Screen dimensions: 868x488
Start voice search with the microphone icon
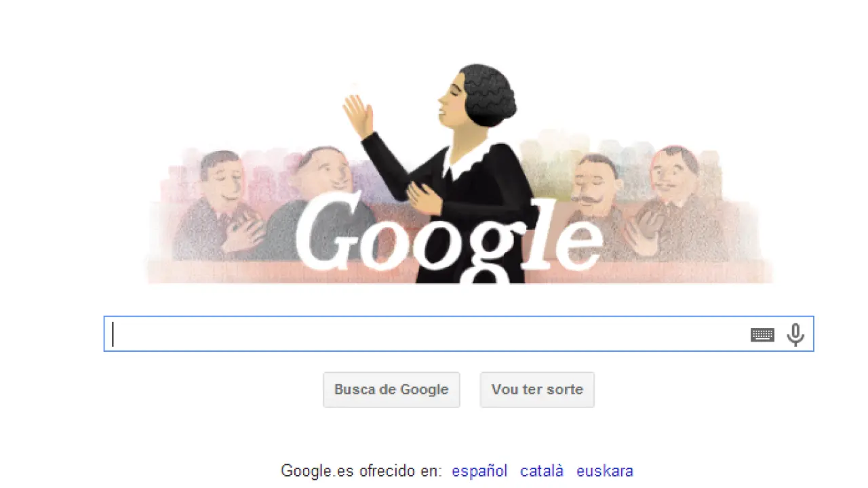(x=795, y=335)
